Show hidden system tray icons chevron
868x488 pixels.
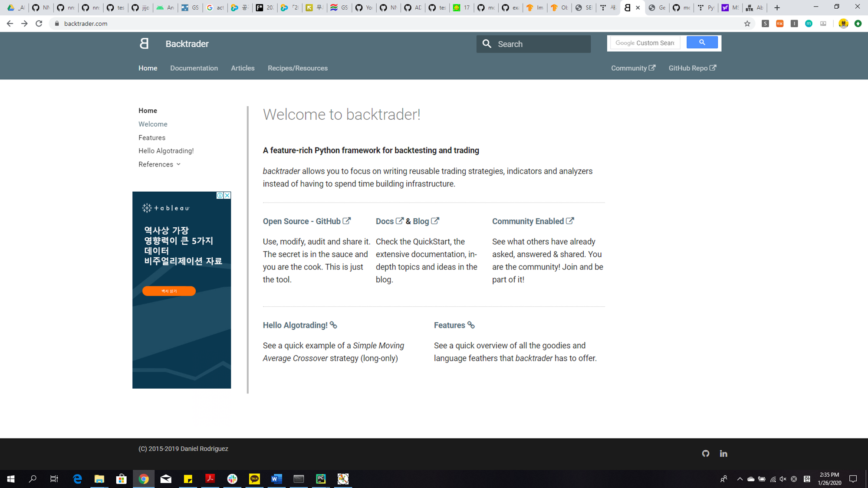point(740,479)
